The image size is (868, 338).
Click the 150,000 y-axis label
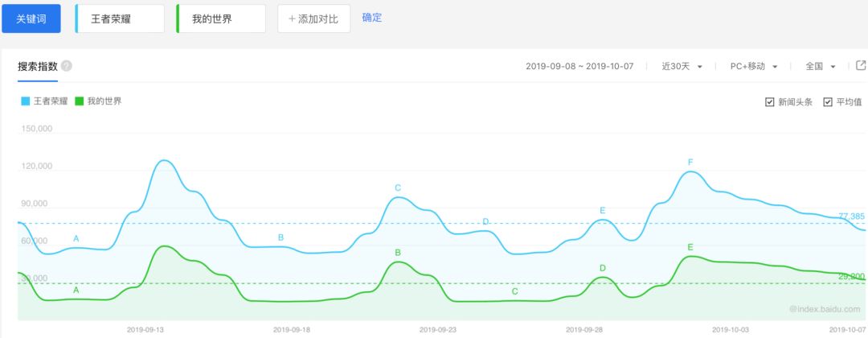[36, 129]
